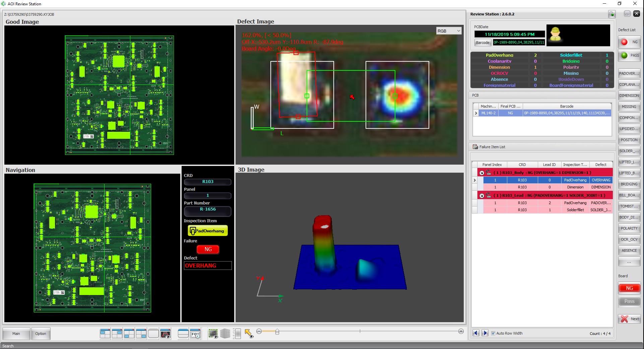Switch to the Main tab
The image size is (644, 349).
point(16,334)
